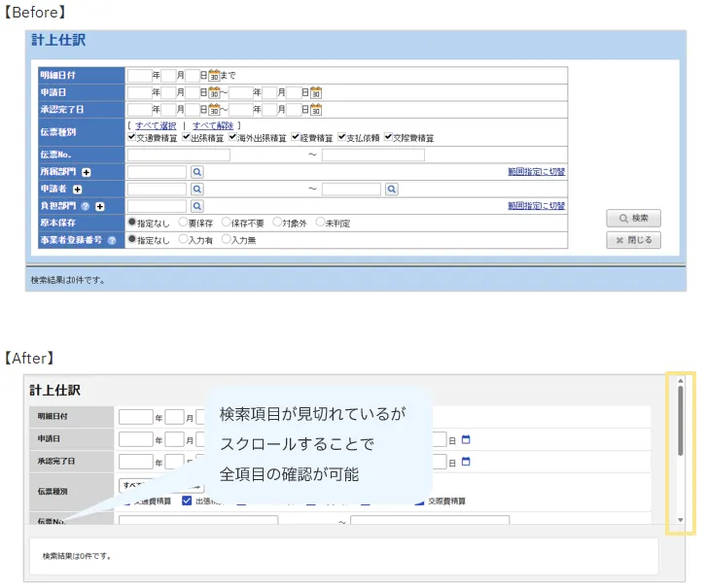Expand 申請者 with its plus icon

[77, 190]
